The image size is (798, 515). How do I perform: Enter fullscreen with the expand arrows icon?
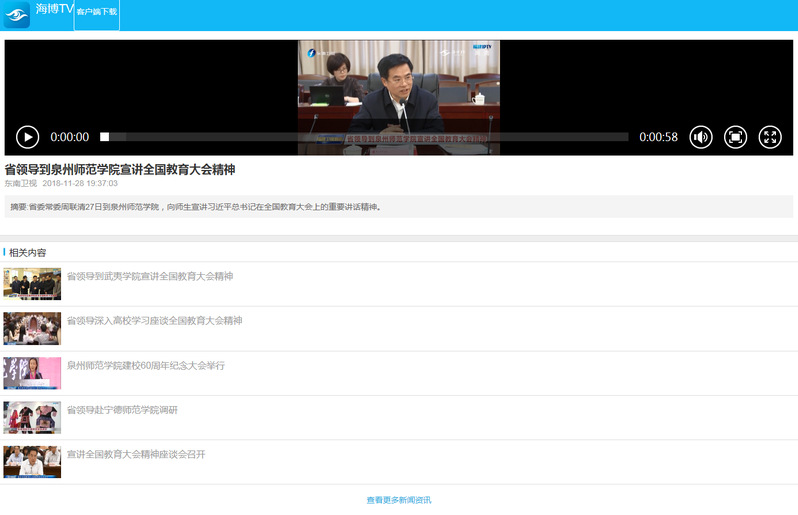tap(769, 137)
